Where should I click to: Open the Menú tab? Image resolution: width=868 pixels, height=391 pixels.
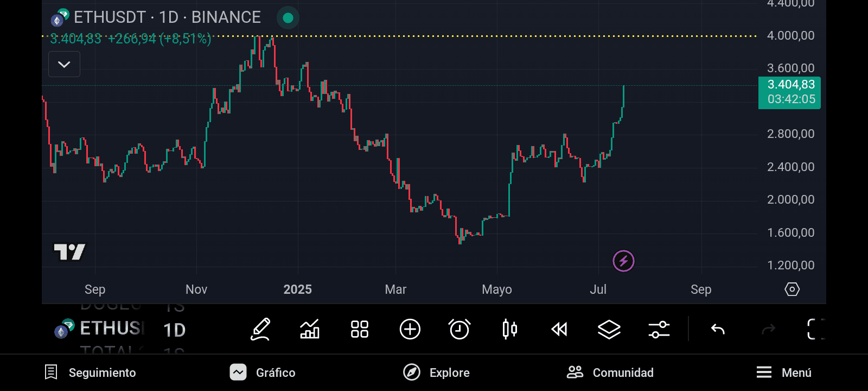784,373
